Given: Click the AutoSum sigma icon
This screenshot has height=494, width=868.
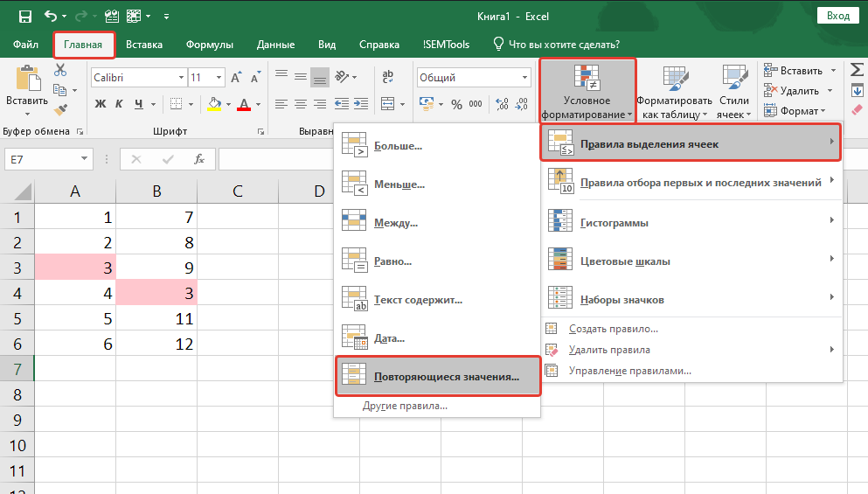Looking at the screenshot, I should 857,70.
